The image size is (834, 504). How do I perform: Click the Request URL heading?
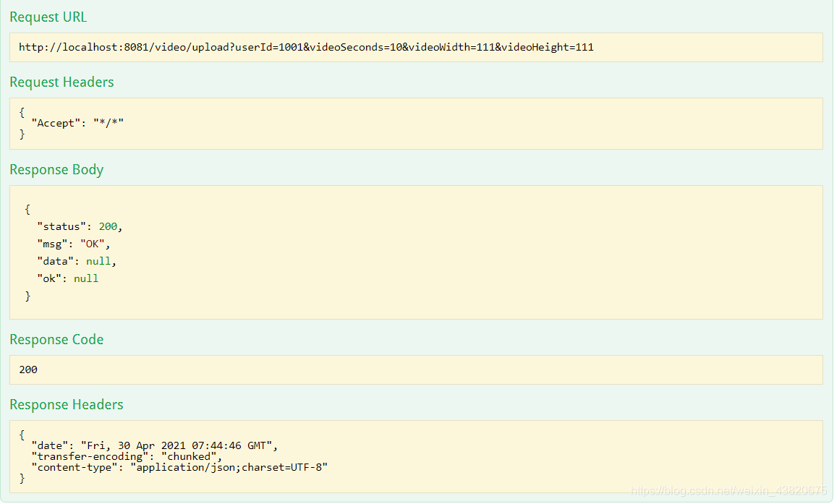[48, 17]
